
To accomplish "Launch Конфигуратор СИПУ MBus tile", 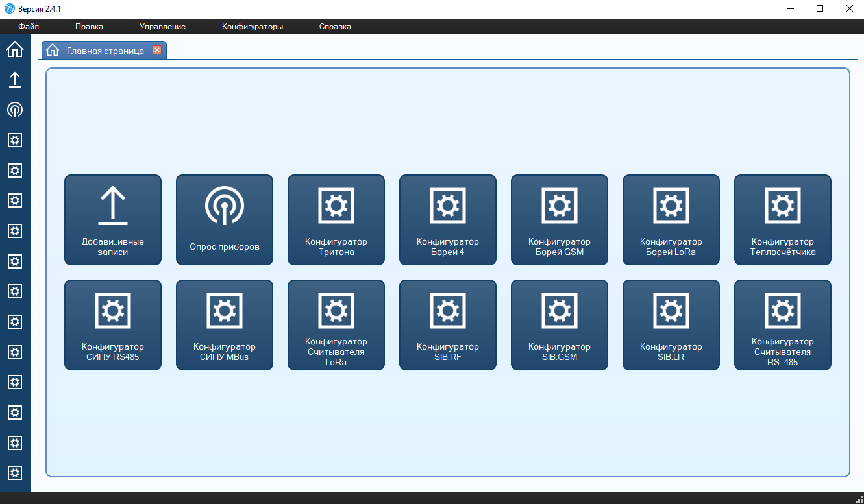I will 225,325.
